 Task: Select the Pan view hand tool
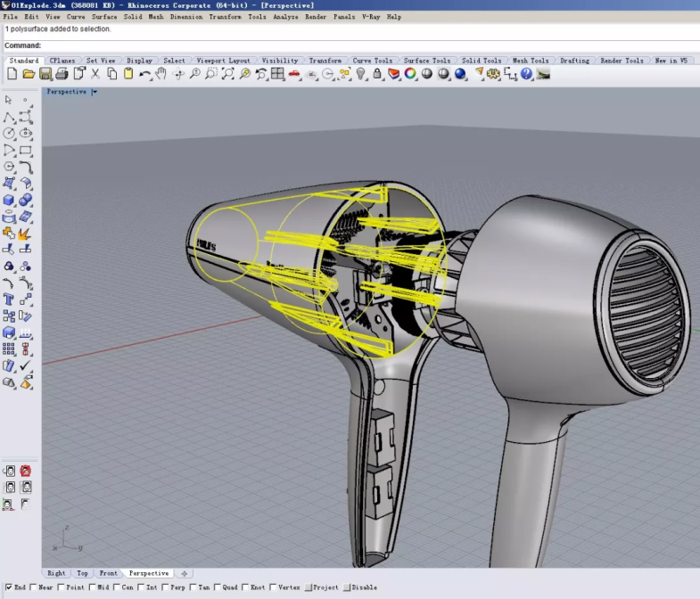[x=161, y=74]
